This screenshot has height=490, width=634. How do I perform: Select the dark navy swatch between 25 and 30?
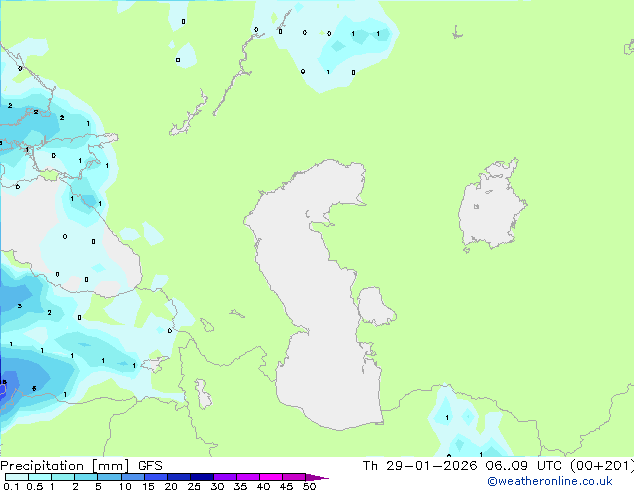(201, 477)
